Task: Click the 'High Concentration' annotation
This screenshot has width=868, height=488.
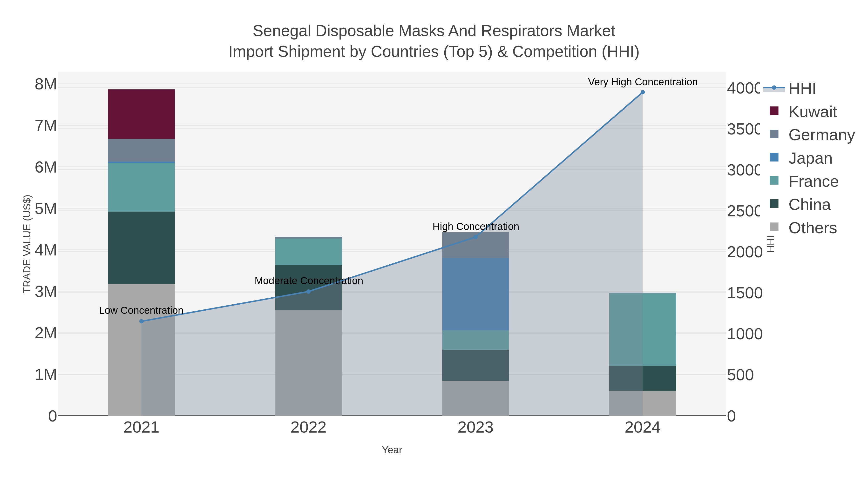Action: point(476,226)
